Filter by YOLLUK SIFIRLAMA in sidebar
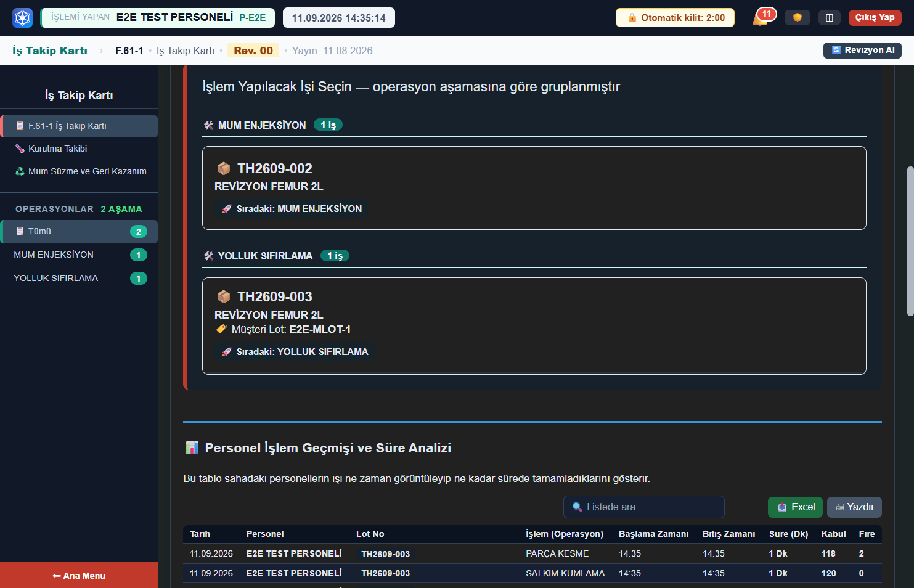Image resolution: width=914 pixels, height=588 pixels. pyautogui.click(x=79, y=278)
